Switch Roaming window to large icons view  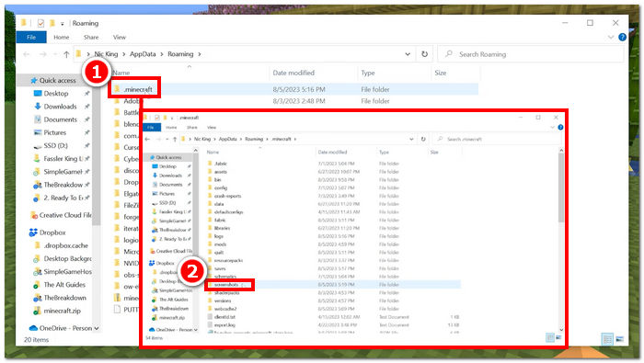point(620,339)
